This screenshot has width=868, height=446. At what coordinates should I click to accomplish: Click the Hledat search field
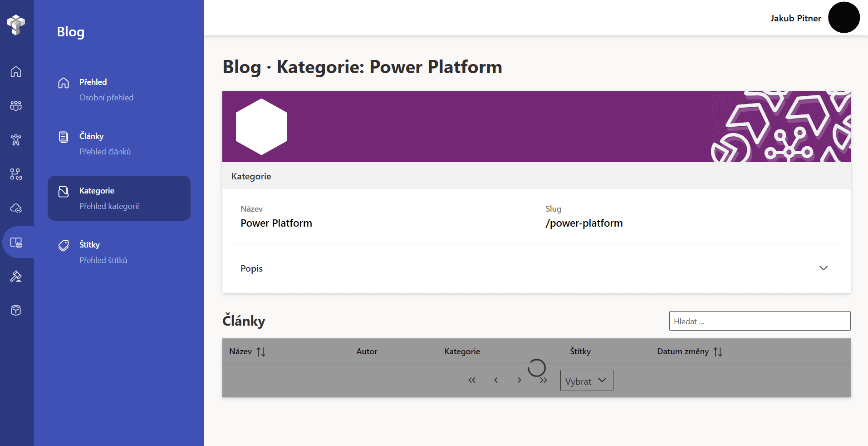pyautogui.click(x=759, y=321)
